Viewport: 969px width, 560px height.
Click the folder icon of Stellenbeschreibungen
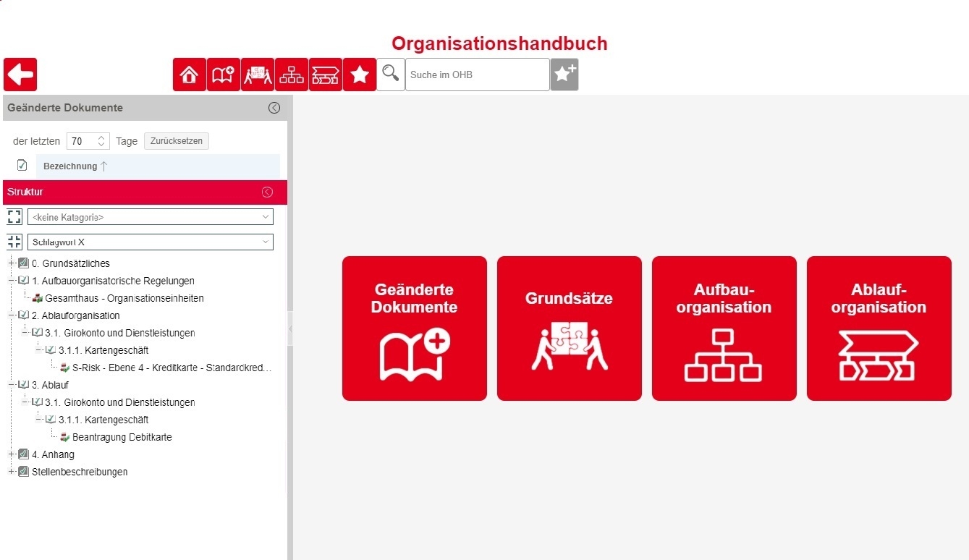pyautogui.click(x=23, y=472)
